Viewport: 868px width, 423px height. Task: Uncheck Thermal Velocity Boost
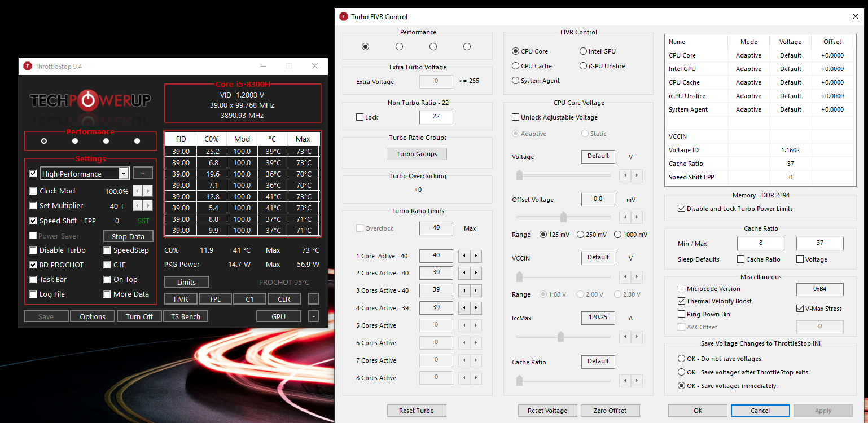pyautogui.click(x=682, y=301)
